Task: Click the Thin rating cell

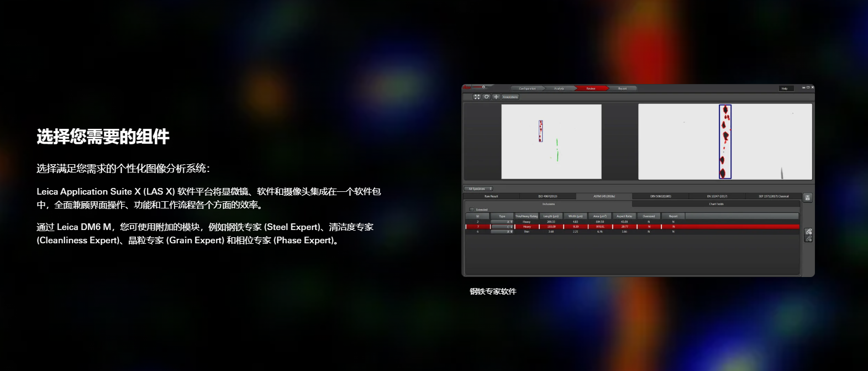Action: [x=527, y=232]
